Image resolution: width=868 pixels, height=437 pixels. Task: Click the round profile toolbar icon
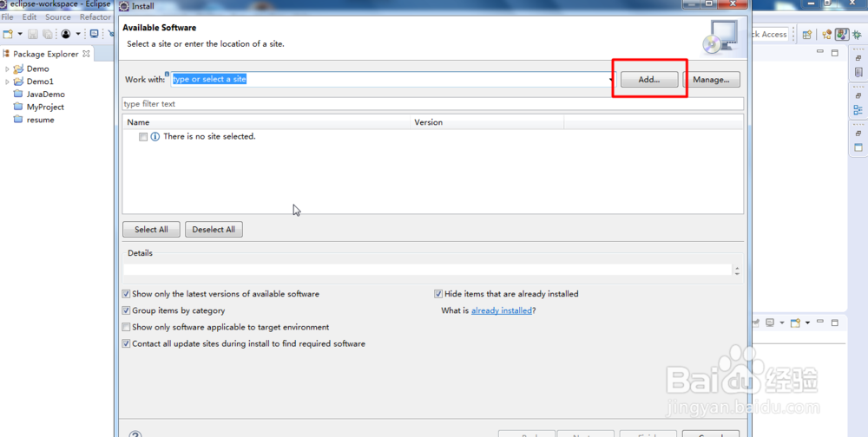click(66, 35)
